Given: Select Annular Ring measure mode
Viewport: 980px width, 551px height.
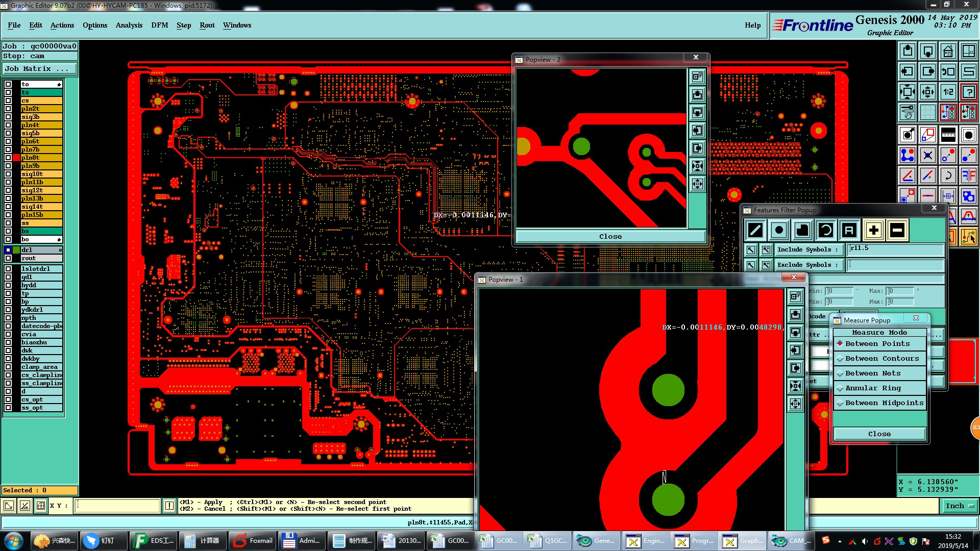Looking at the screenshot, I should pos(873,388).
